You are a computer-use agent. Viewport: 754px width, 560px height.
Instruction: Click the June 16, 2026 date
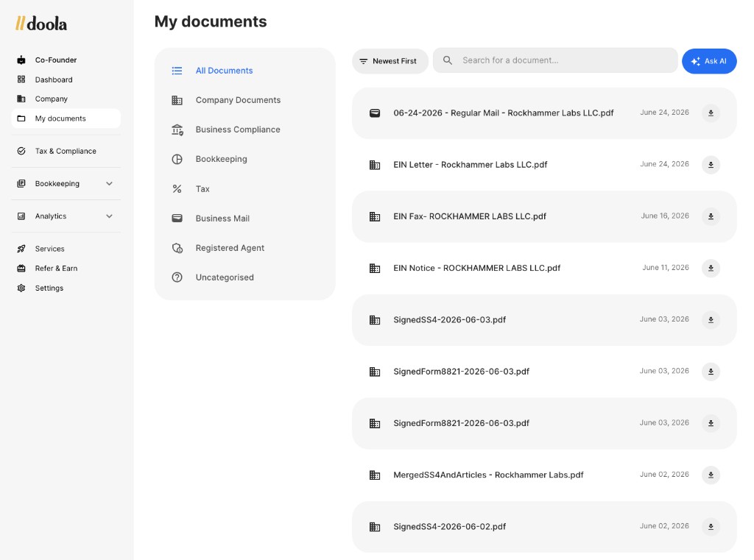pyautogui.click(x=665, y=216)
